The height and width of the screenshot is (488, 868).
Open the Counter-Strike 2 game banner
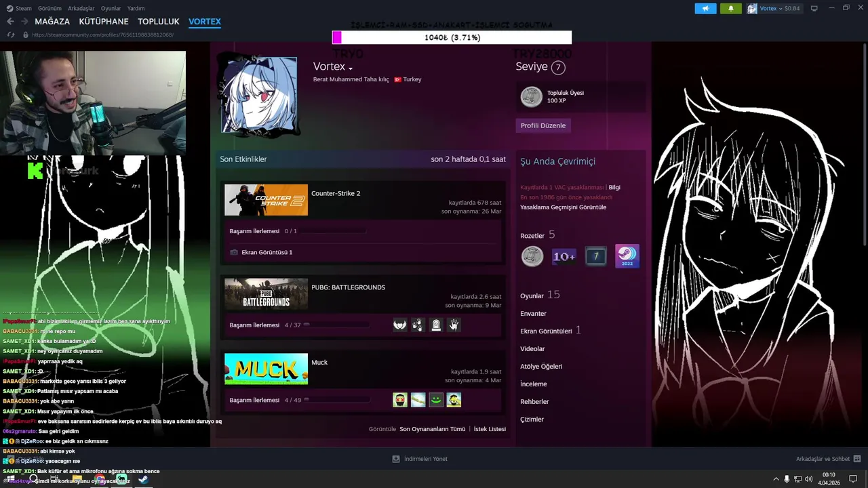pos(266,200)
